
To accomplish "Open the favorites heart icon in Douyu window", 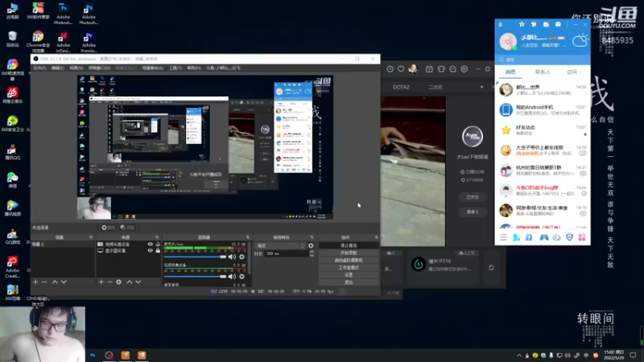I will [401, 69].
